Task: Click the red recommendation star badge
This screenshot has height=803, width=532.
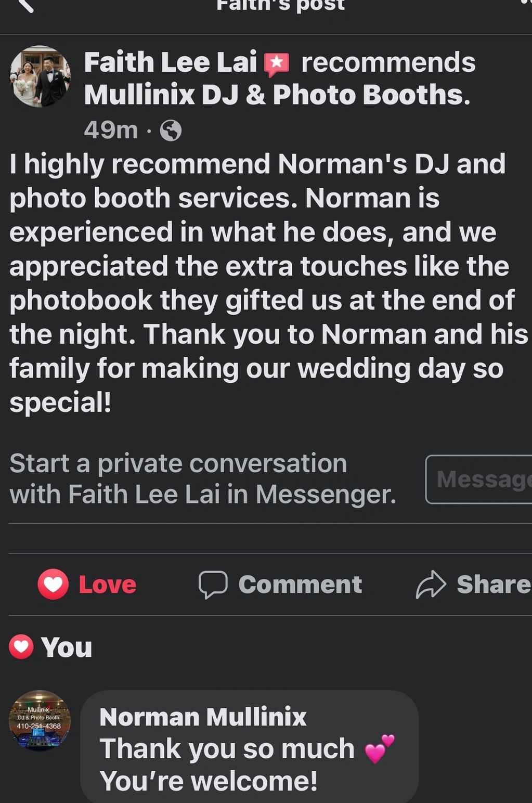Action: point(277,64)
